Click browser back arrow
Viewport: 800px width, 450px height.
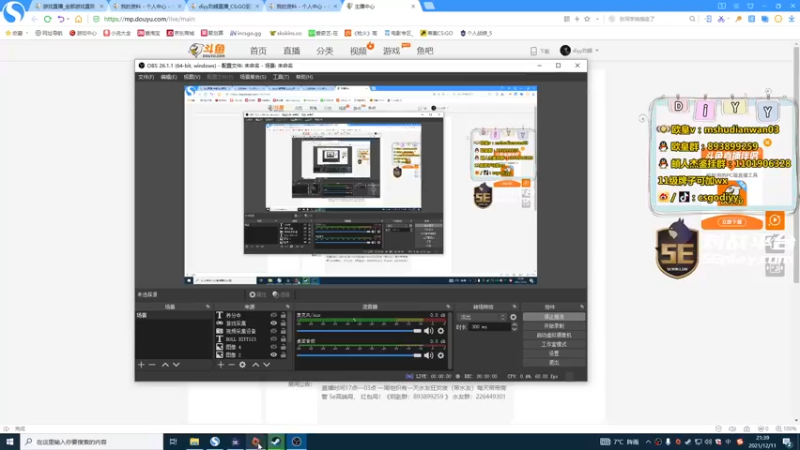34,19
